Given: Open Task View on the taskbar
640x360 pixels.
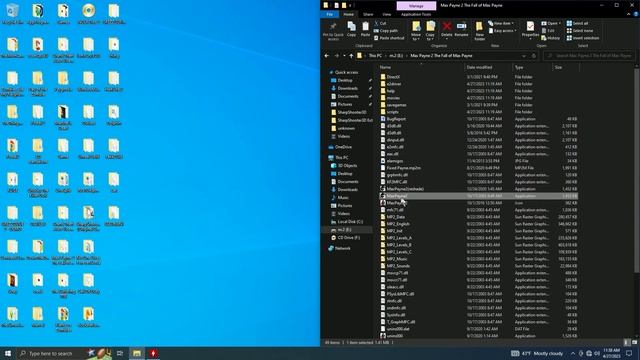Looking at the screenshot, I should [x=120, y=353].
